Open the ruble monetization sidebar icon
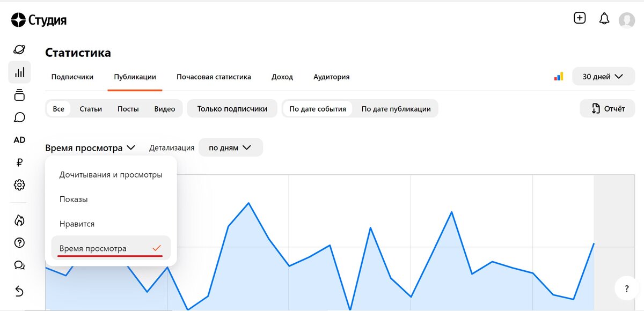Screen dimensions: 644x311 pyautogui.click(x=19, y=162)
